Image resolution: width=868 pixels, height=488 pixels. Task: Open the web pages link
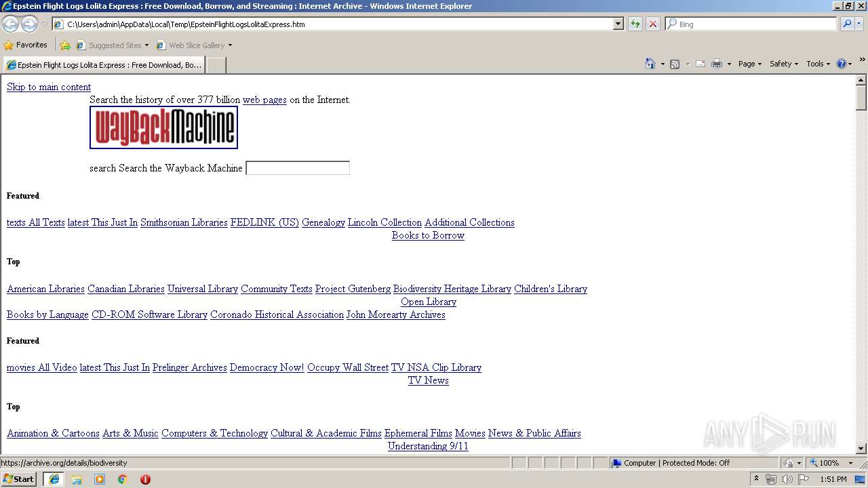264,100
